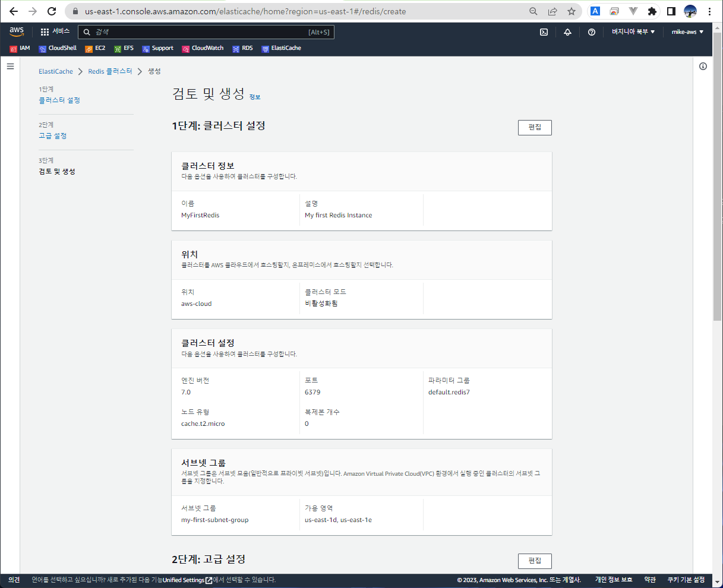Click the share page icon in address bar

tap(552, 11)
